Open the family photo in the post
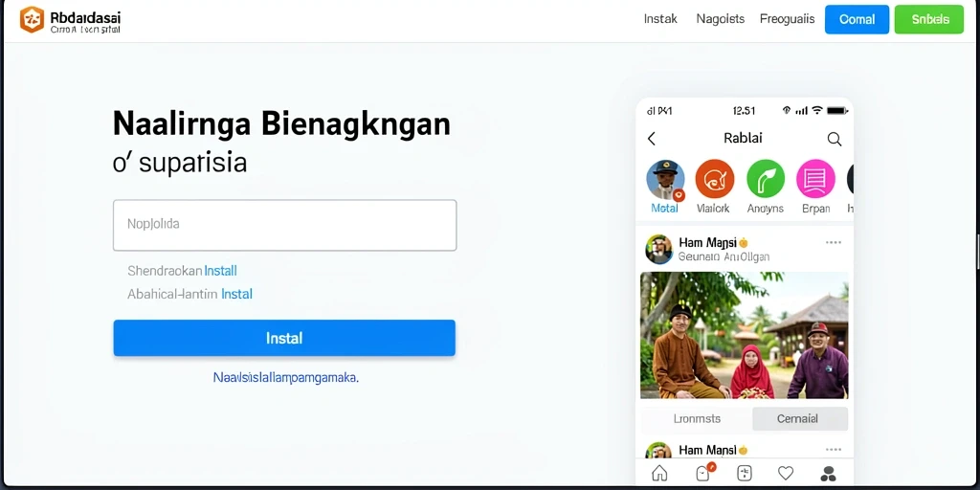Image resolution: width=980 pixels, height=490 pixels. click(x=745, y=335)
